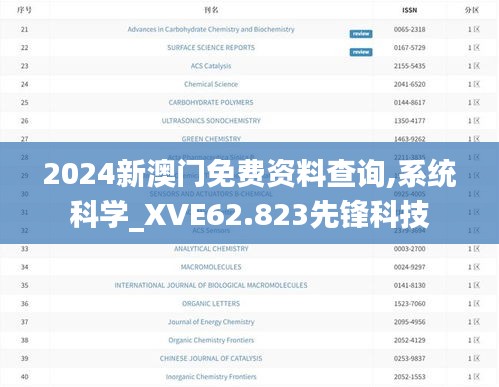
Task: Click row number 24
Action: click(24, 84)
